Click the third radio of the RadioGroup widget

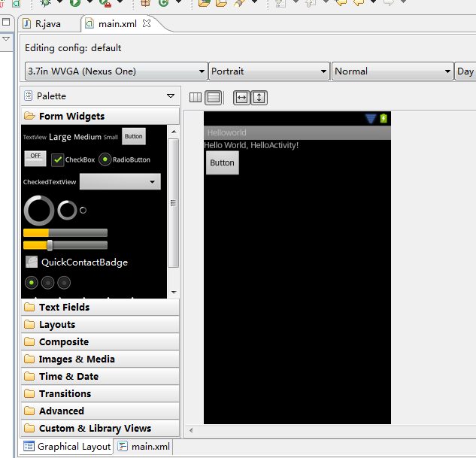coord(64,283)
